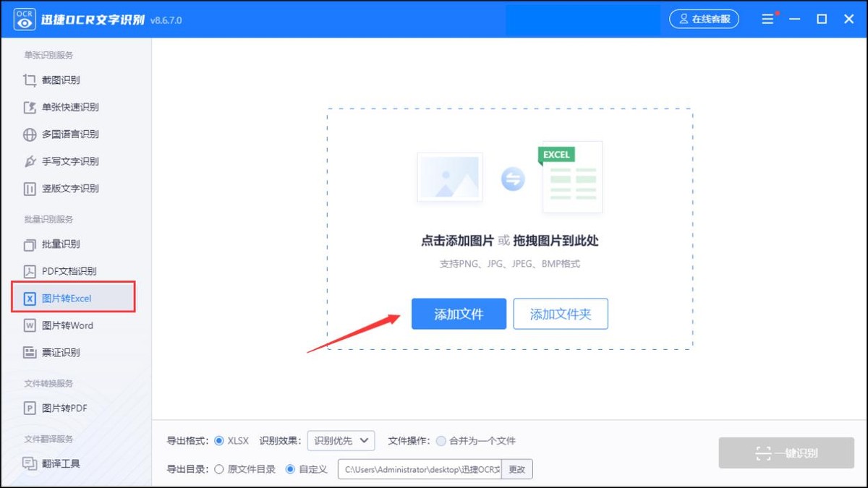
Task: Click the 截图识别 crop icon
Action: pos(30,80)
